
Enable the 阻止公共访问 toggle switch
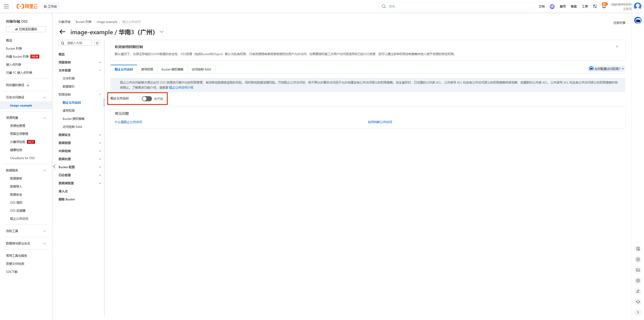147,99
